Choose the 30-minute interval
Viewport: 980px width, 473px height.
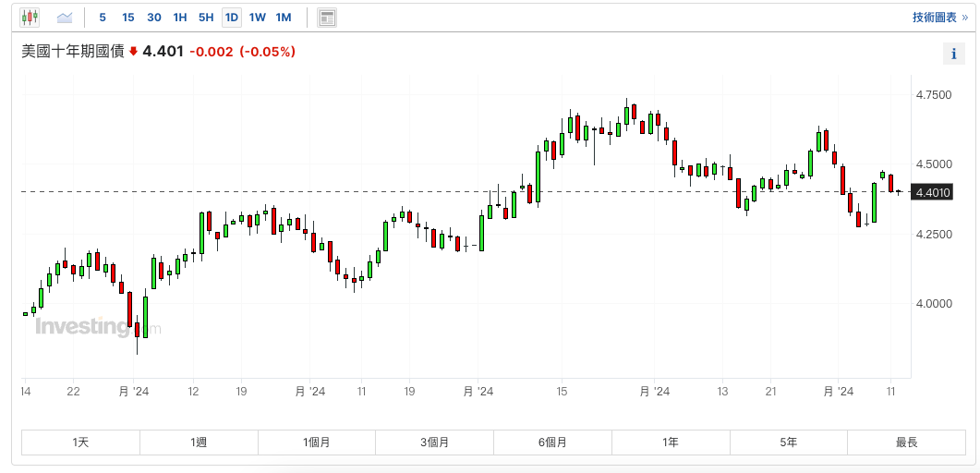tap(154, 17)
